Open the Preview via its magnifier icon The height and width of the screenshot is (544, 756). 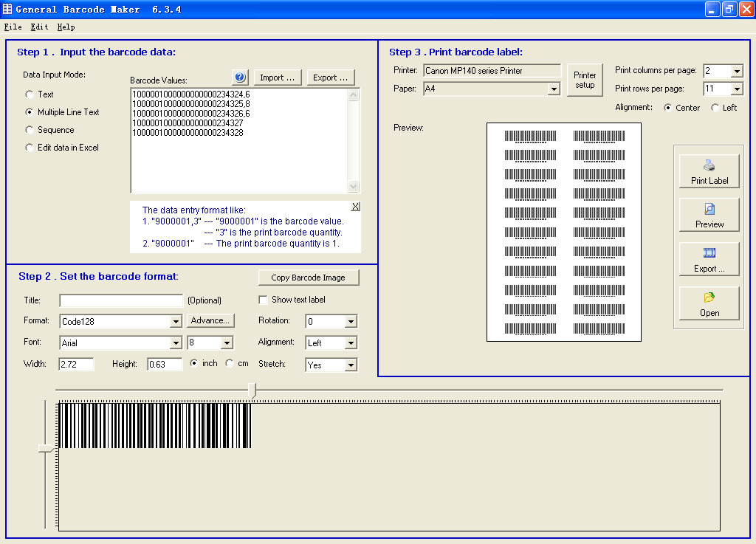pos(708,210)
